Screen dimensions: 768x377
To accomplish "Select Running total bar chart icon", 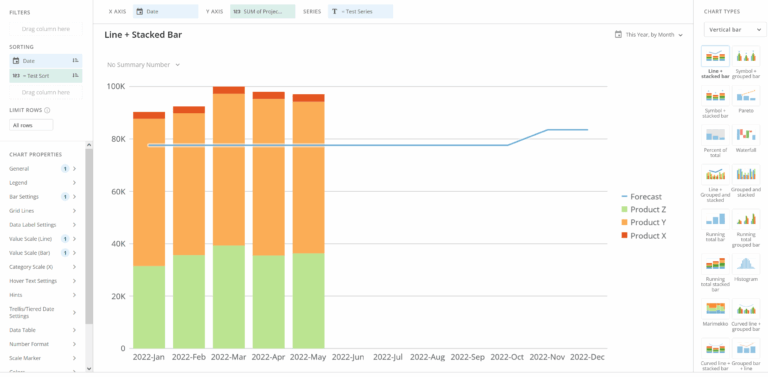I will (x=715, y=219).
